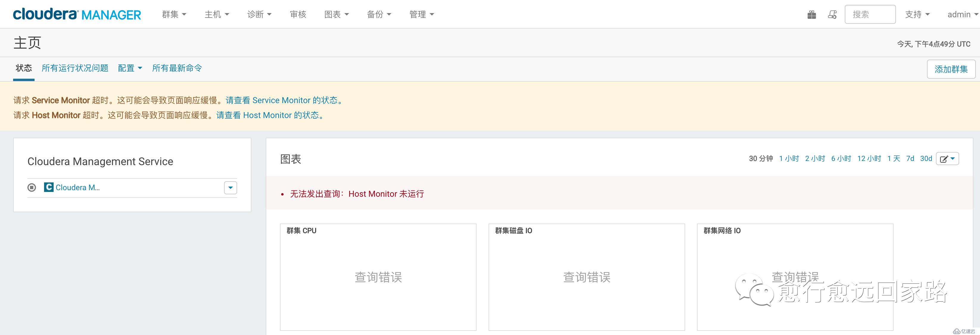
Task: Select the 30 分钟 time range
Action: click(x=761, y=158)
